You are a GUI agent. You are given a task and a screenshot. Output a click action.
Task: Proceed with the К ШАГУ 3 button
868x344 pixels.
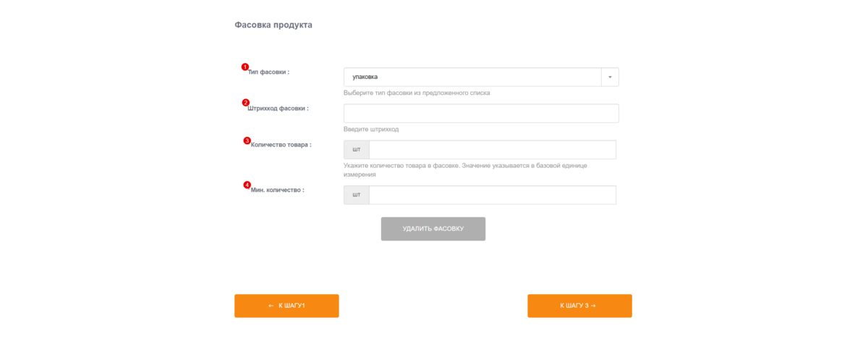[x=579, y=306]
